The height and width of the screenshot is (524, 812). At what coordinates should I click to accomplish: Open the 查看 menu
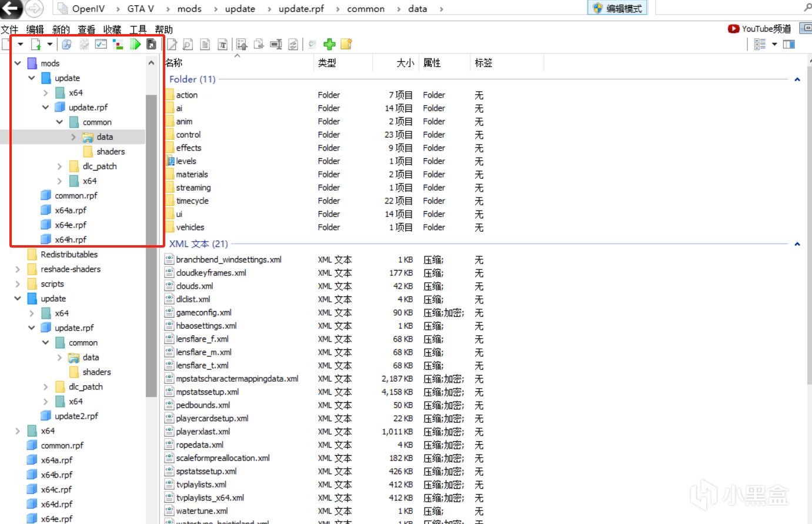(x=86, y=29)
